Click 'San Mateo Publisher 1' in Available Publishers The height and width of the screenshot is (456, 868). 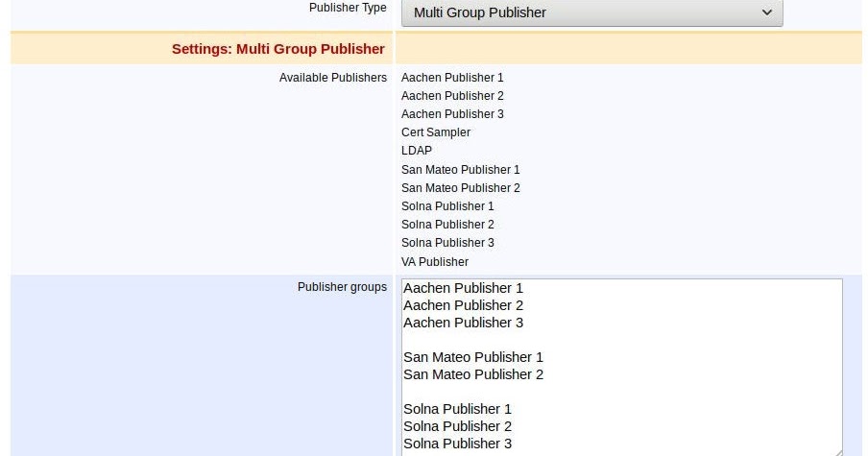(461, 169)
